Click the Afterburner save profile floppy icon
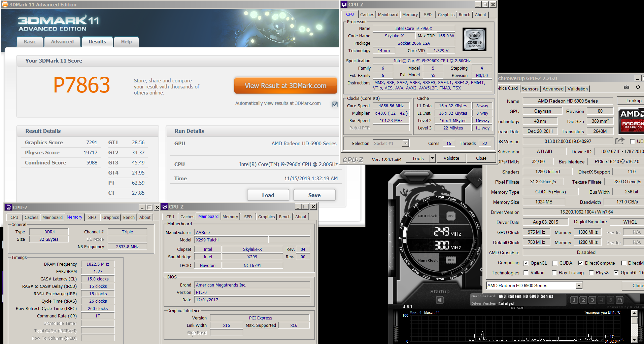This screenshot has height=344, width=644. point(620,300)
